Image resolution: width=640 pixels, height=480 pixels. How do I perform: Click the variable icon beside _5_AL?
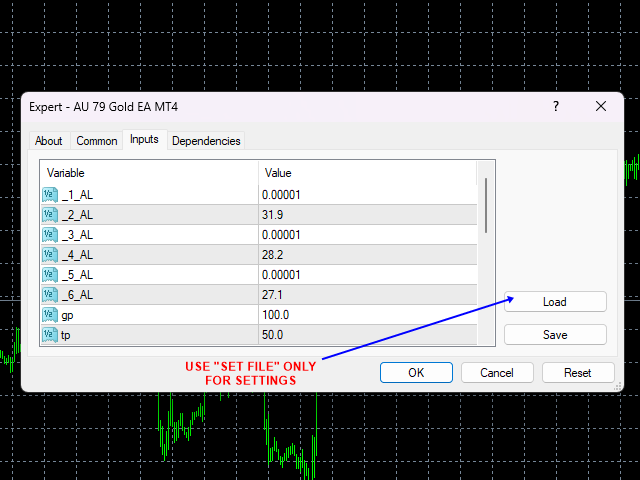click(50, 275)
